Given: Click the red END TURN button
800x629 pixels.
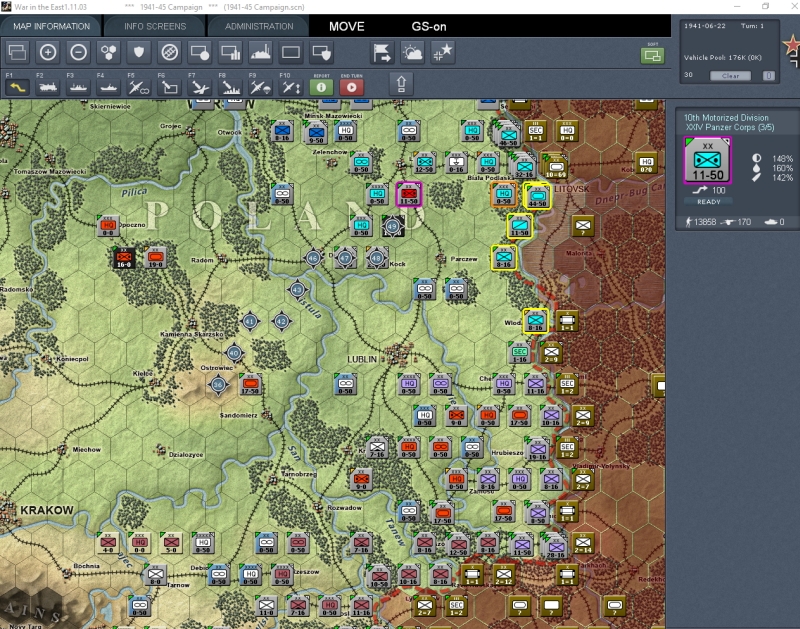Looking at the screenshot, I should [352, 87].
